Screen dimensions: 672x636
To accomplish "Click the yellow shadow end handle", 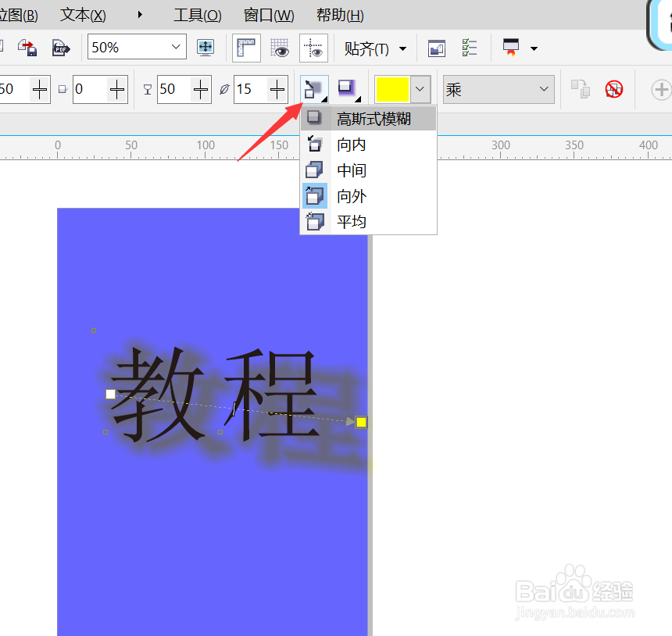I will coord(361,422).
